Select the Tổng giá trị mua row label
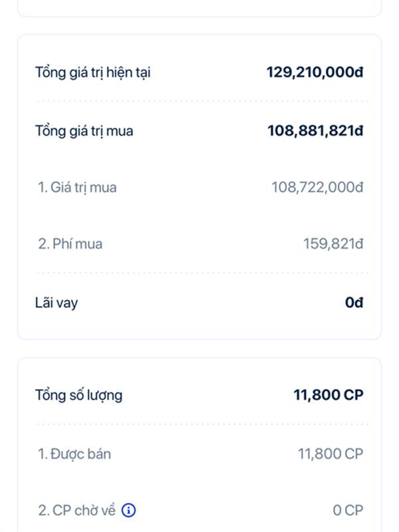This screenshot has height=532, width=399. point(84,131)
